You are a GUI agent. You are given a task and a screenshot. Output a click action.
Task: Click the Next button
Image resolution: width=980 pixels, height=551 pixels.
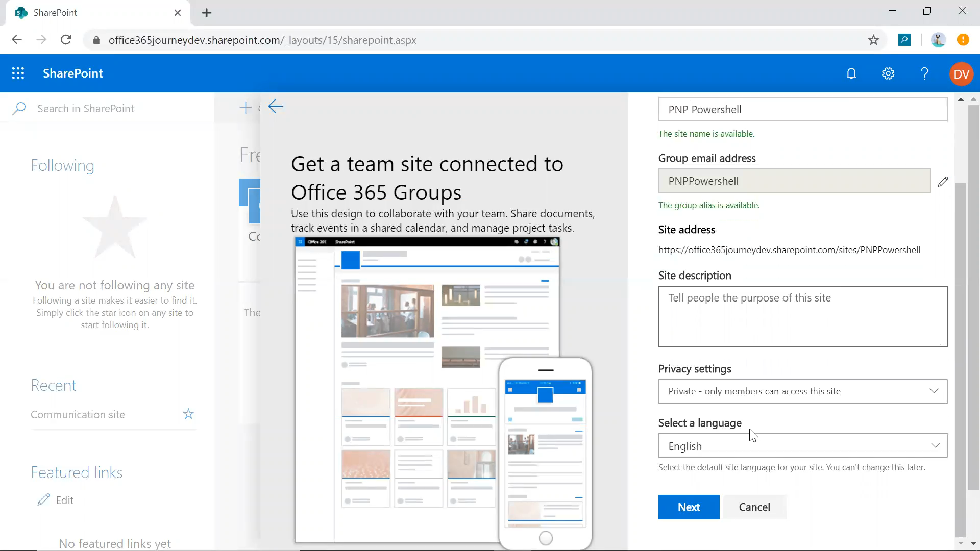689,507
